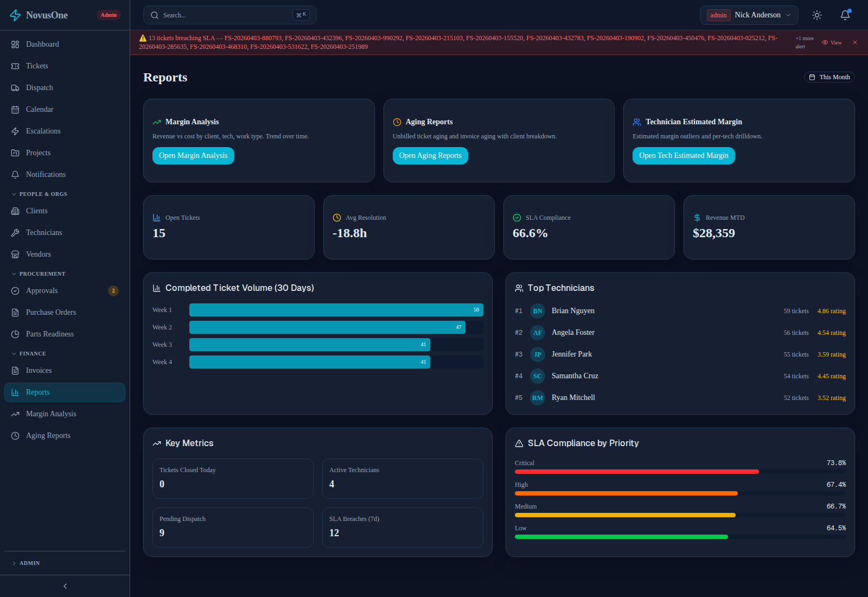Open the Technicians page
This screenshot has height=597, width=868.
(x=65, y=233)
